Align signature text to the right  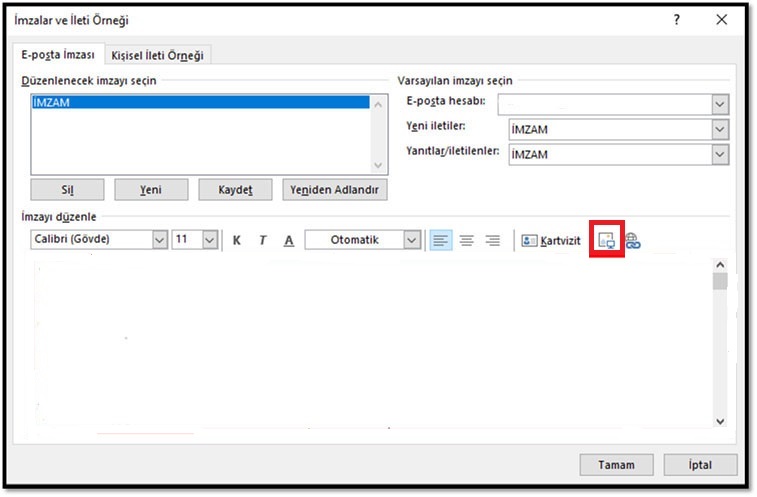coord(492,240)
